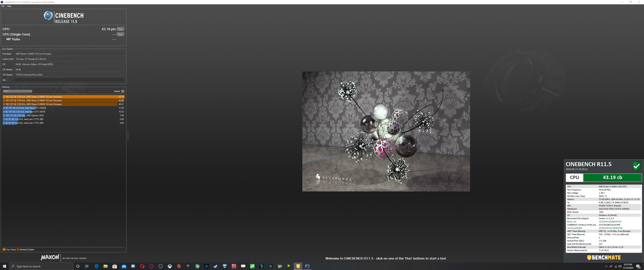
Task: Open the Xbox app from taskbar
Action: tap(170, 266)
